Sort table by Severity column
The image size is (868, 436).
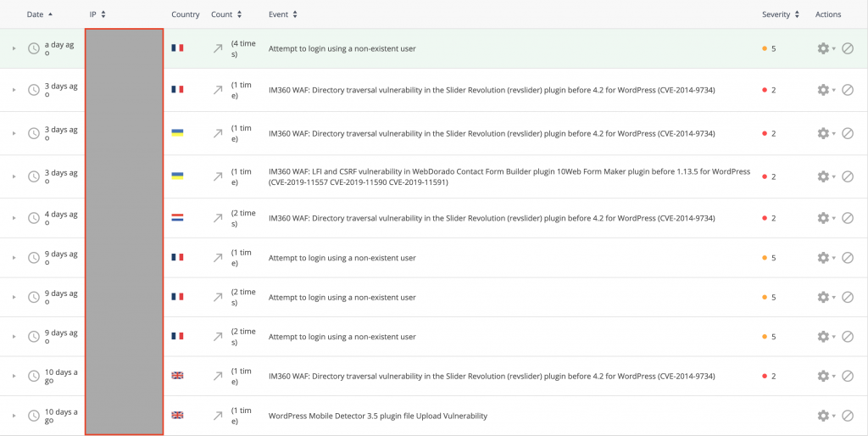[x=781, y=14]
